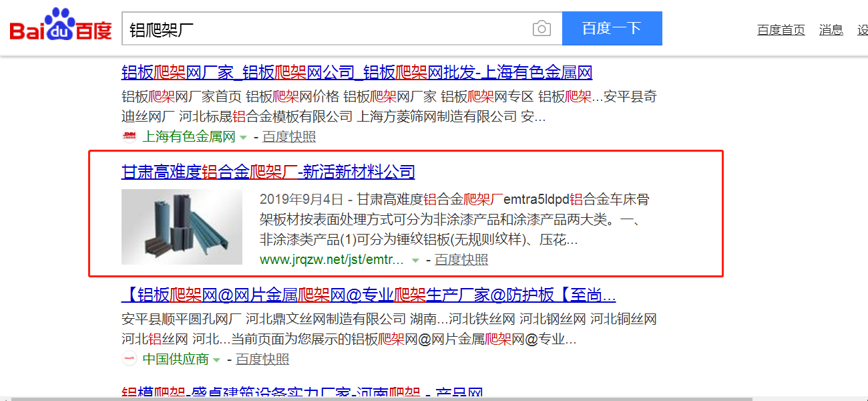Open 百度首页 from the top bar
Image resolution: width=868 pixels, height=401 pixels.
pyautogui.click(x=781, y=30)
